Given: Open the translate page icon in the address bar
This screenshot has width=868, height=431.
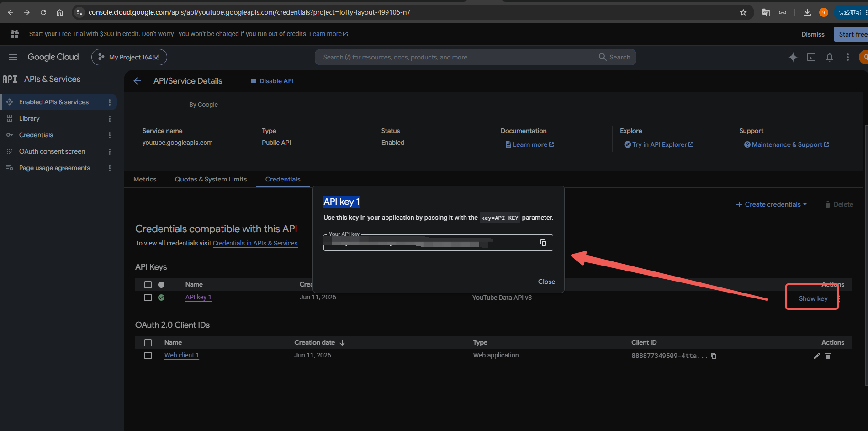Looking at the screenshot, I should pyautogui.click(x=766, y=12).
